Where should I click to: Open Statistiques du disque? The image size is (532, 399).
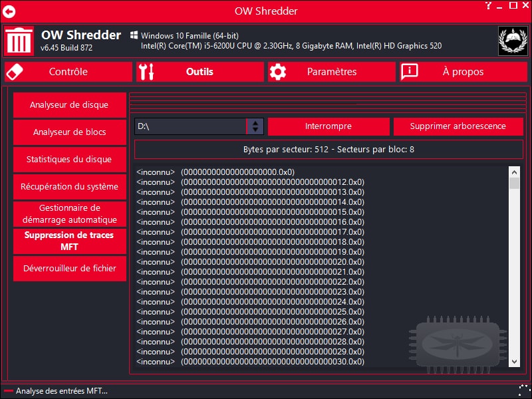coord(70,159)
